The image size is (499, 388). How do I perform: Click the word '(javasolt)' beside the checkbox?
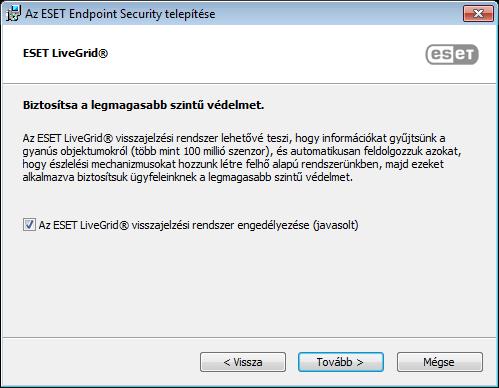pyautogui.click(x=335, y=225)
